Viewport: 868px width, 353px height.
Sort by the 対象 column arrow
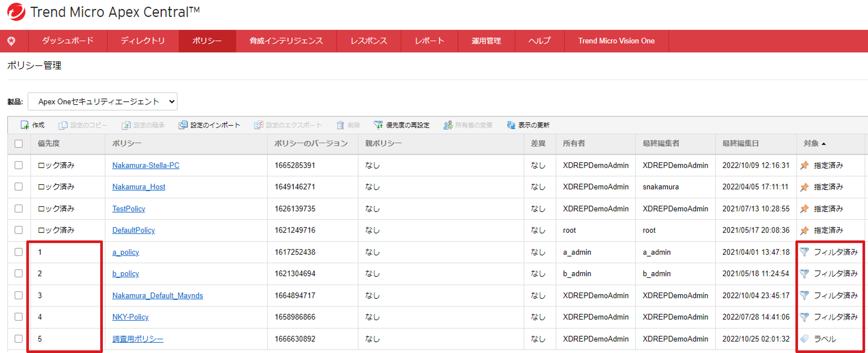pos(824,144)
